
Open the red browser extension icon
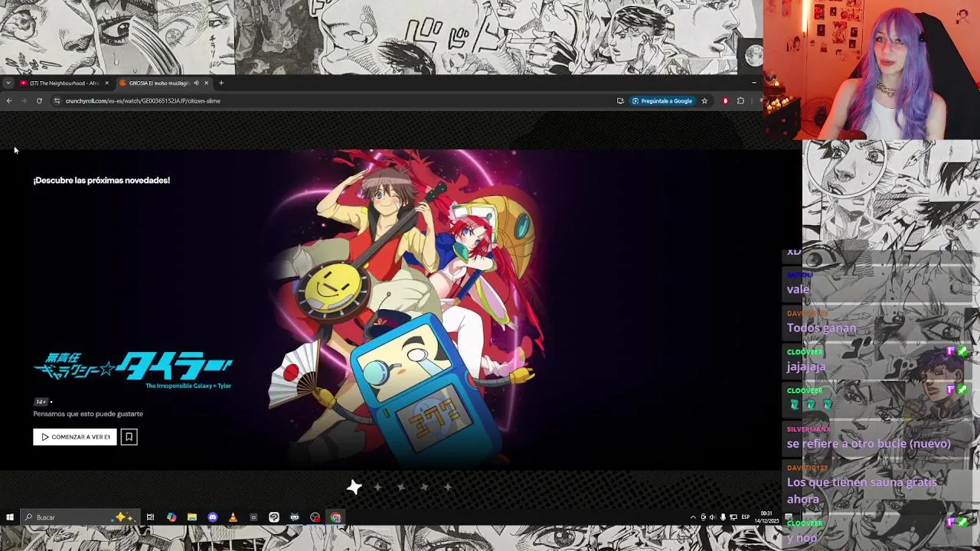[x=725, y=100]
